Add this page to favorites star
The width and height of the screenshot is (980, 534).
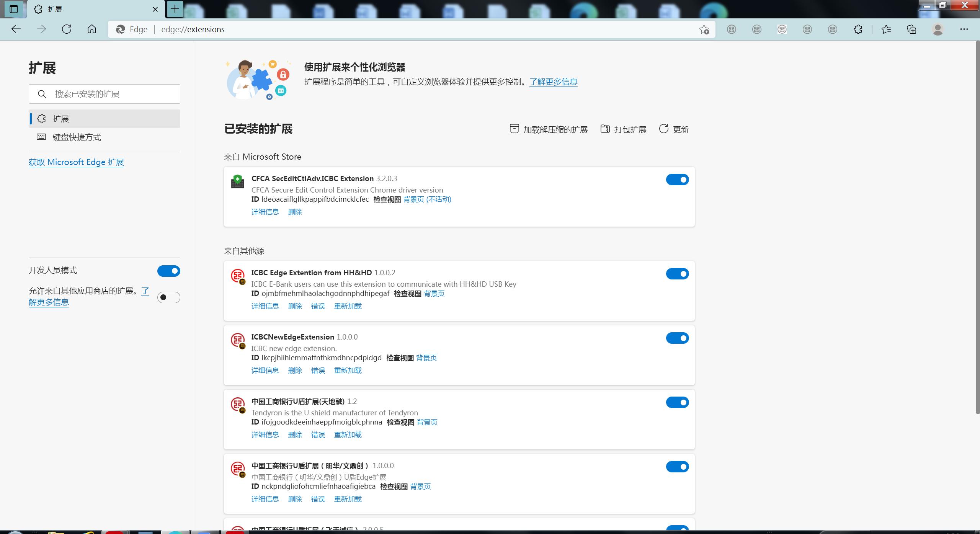[704, 29]
